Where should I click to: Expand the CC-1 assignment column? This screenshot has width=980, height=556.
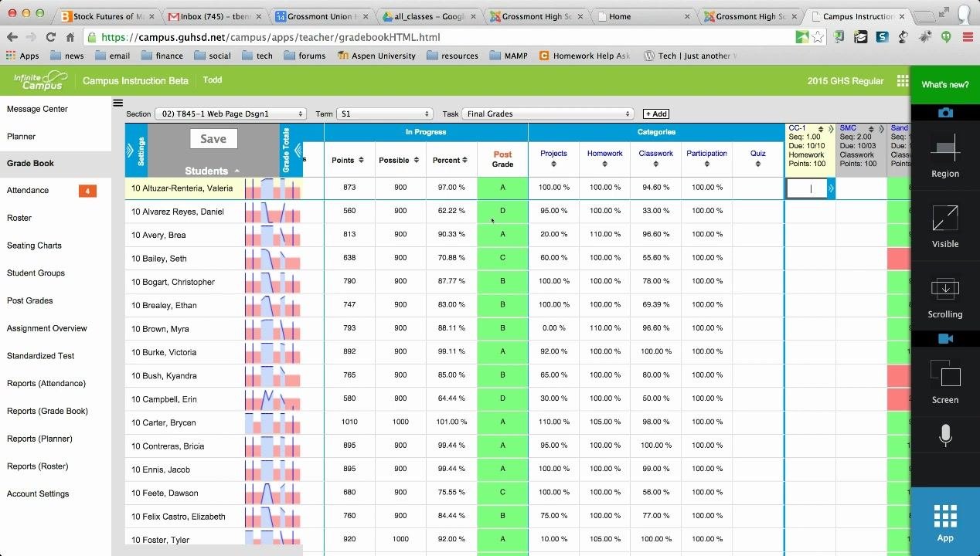point(831,129)
